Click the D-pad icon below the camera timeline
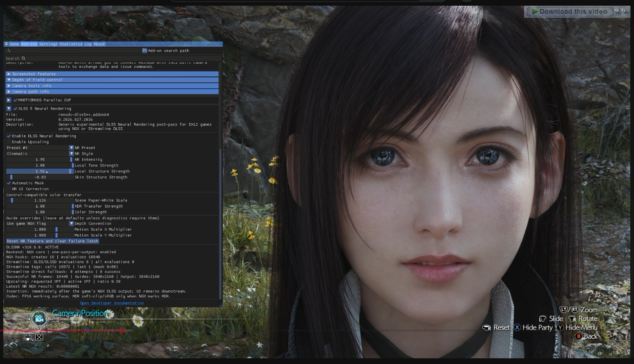This screenshot has width=634, height=364. tap(28, 337)
